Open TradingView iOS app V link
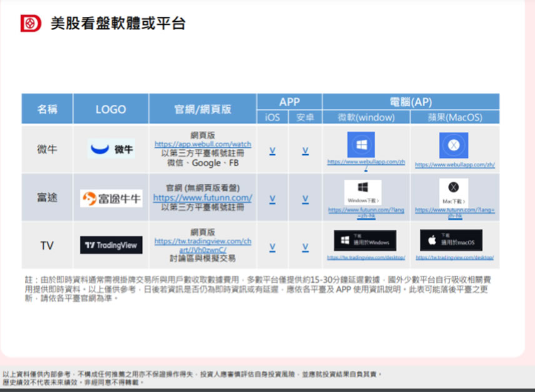 [272, 247]
